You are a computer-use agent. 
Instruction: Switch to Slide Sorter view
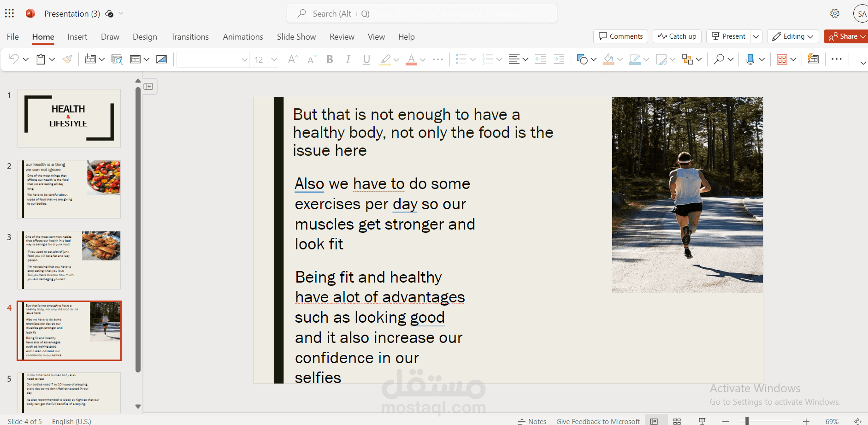tap(677, 421)
